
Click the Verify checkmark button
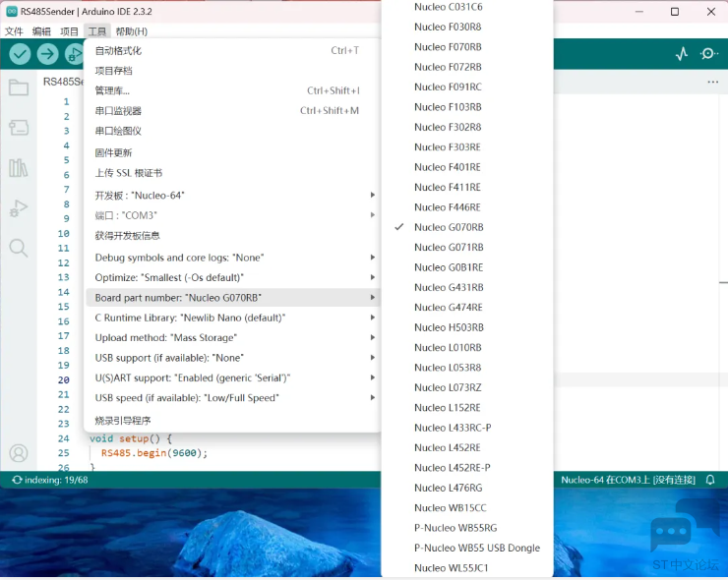click(20, 54)
